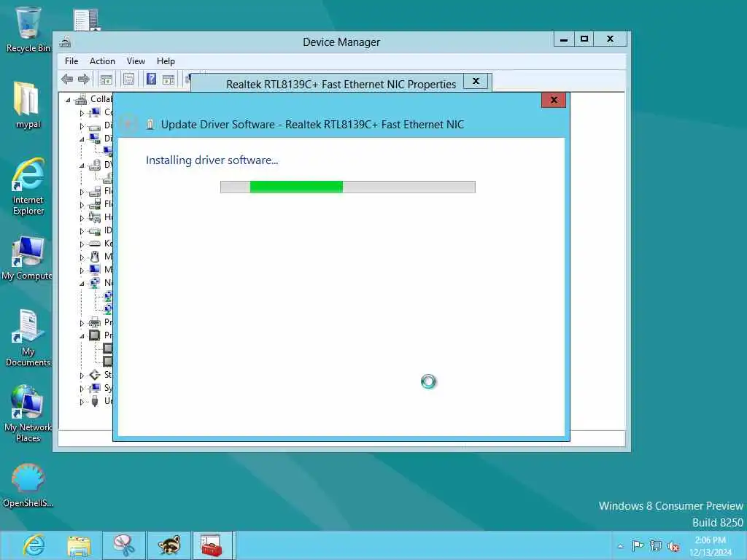Click the network status tray icon
Image resolution: width=747 pixels, height=560 pixels.
tap(656, 546)
